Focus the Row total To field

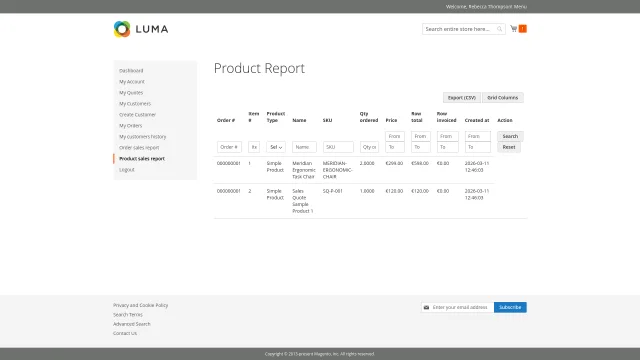(421, 147)
